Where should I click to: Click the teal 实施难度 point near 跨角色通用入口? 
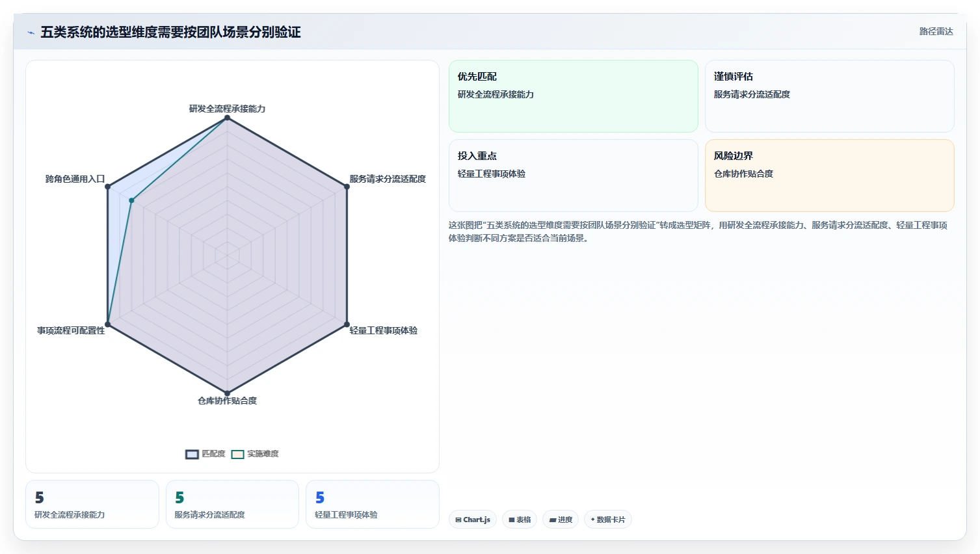(131, 200)
